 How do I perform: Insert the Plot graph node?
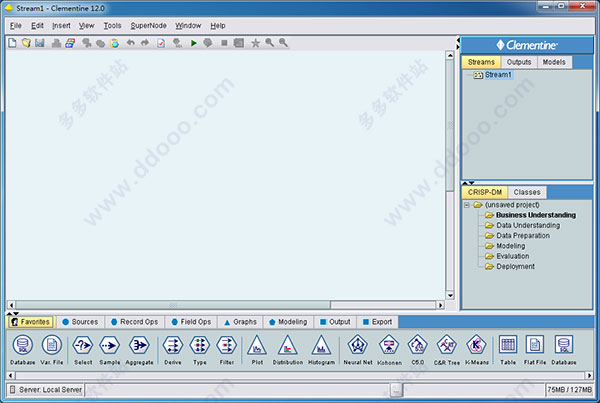257,349
